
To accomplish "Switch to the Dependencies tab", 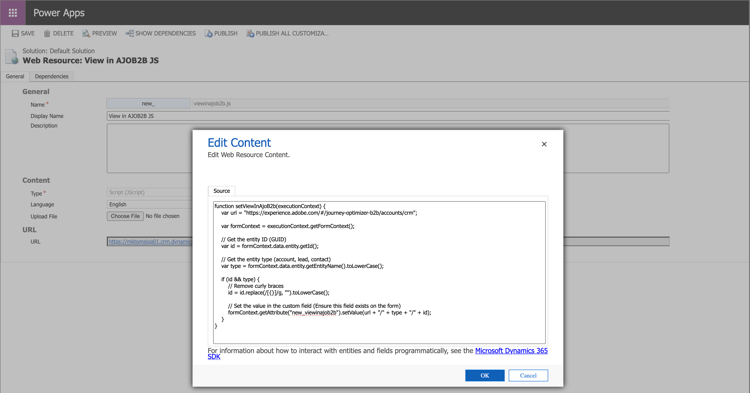I will pos(52,76).
